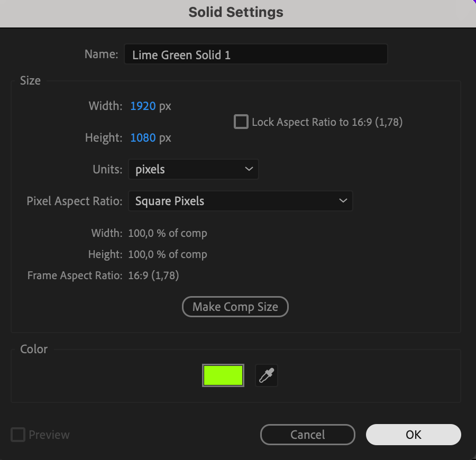Click the chevron arrow on Units menu
Image resolution: width=476 pixels, height=460 pixels.
point(249,170)
